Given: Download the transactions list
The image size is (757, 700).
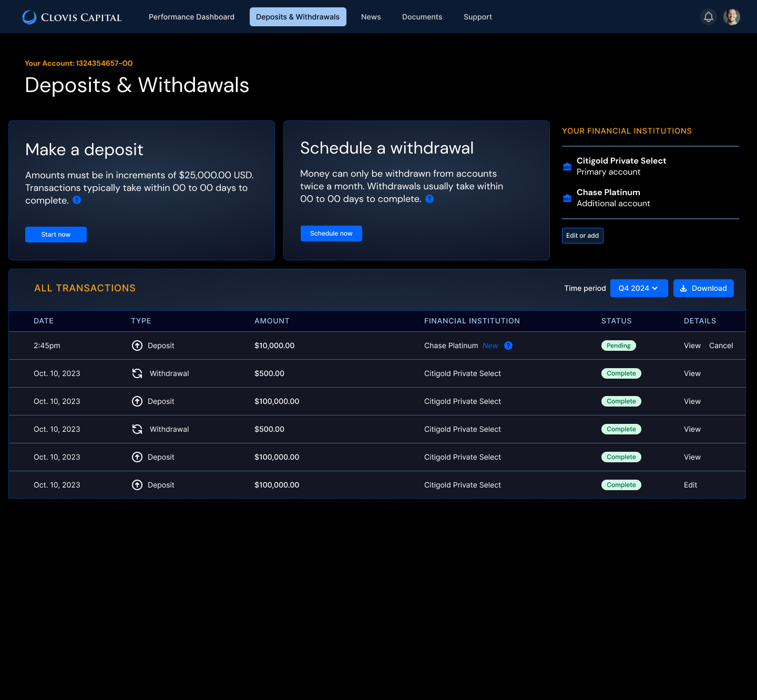Looking at the screenshot, I should pyautogui.click(x=703, y=288).
